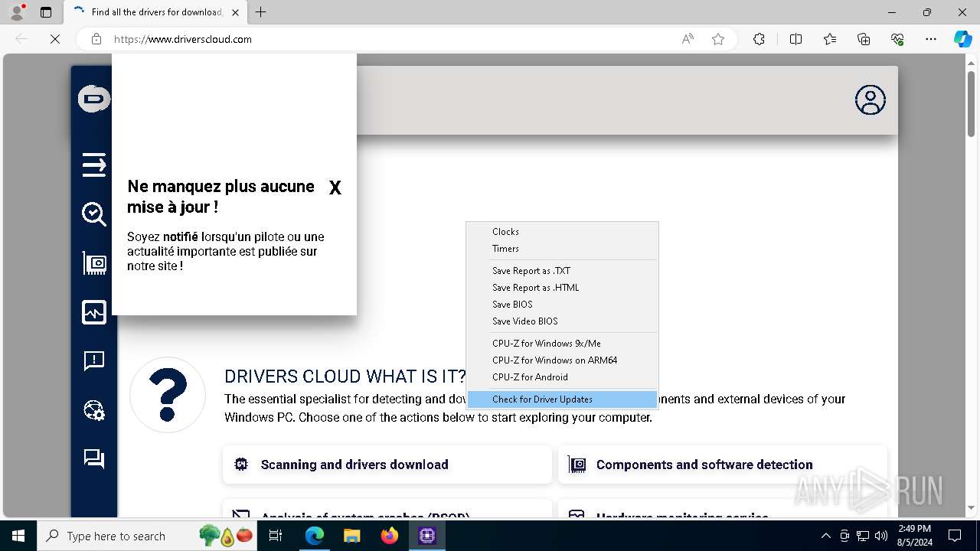Open the Tab actions menu icon

coord(46,12)
